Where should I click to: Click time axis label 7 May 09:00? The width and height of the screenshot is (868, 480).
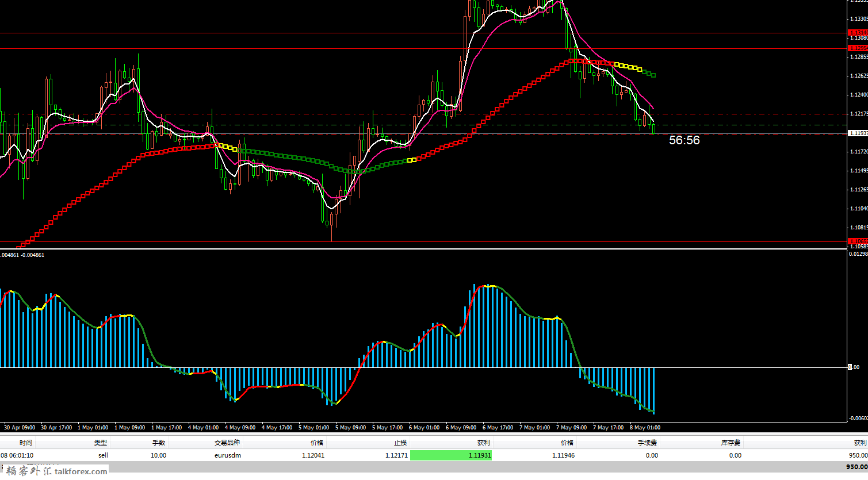click(571, 428)
